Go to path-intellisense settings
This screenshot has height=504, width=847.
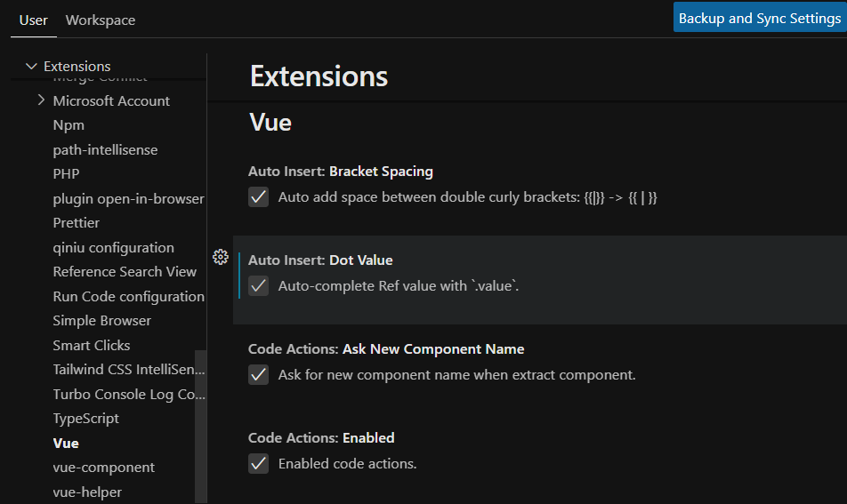[105, 149]
